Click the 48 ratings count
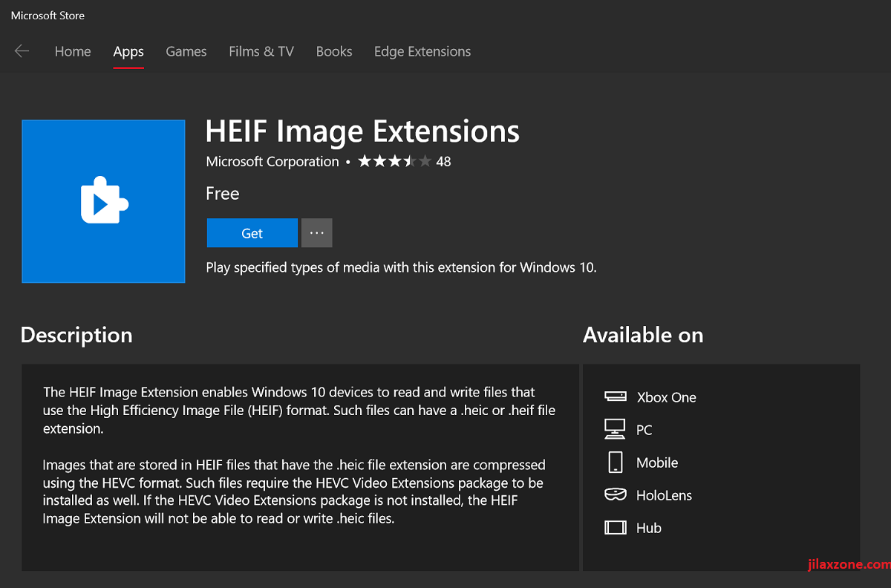Screen dimensions: 891x588 (x=443, y=161)
